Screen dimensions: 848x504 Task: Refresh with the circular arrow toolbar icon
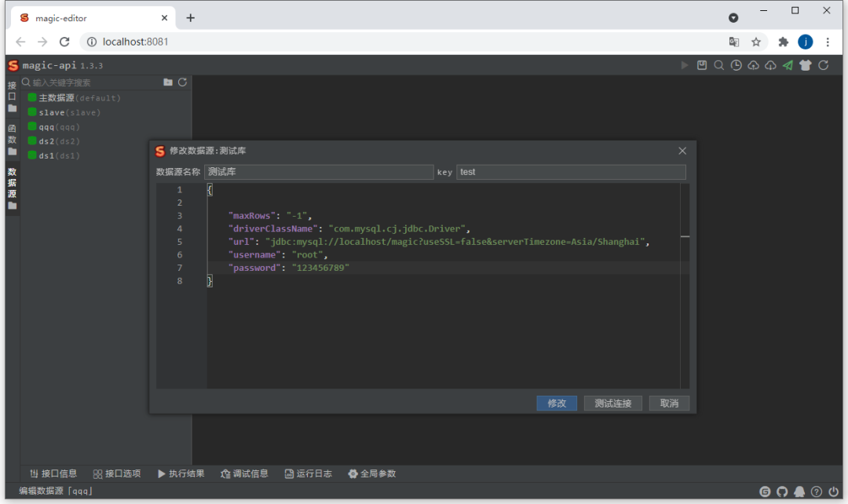[x=823, y=65]
